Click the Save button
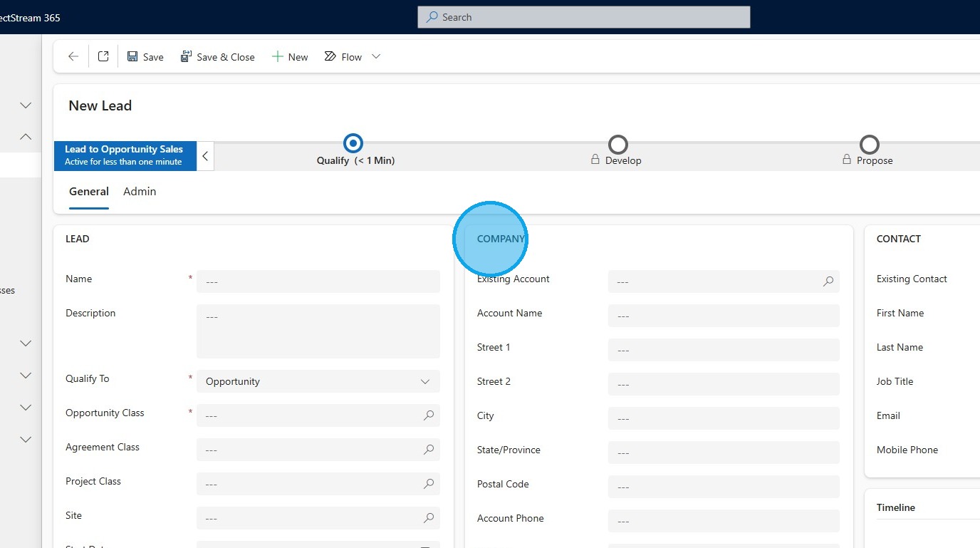The height and width of the screenshot is (548, 980). (x=145, y=57)
